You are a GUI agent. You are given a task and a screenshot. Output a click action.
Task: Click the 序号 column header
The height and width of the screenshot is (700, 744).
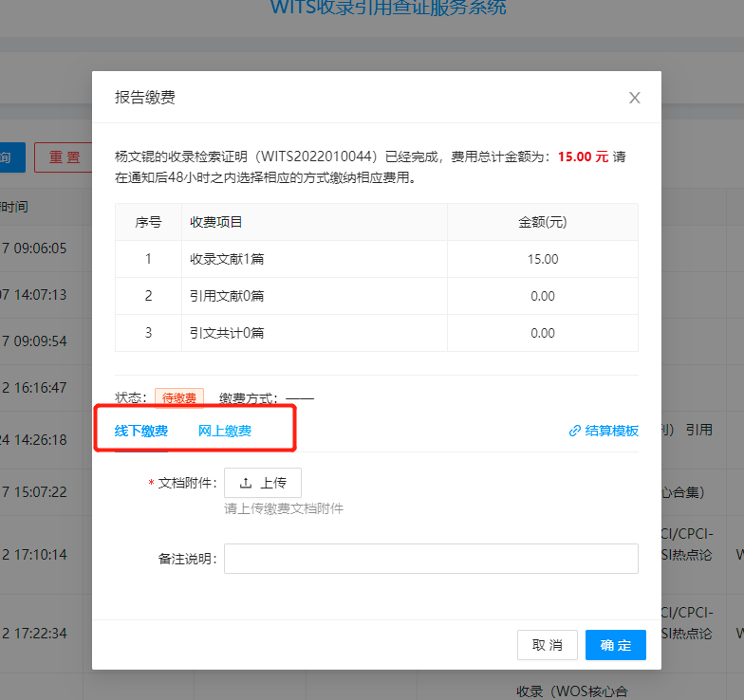[148, 222]
